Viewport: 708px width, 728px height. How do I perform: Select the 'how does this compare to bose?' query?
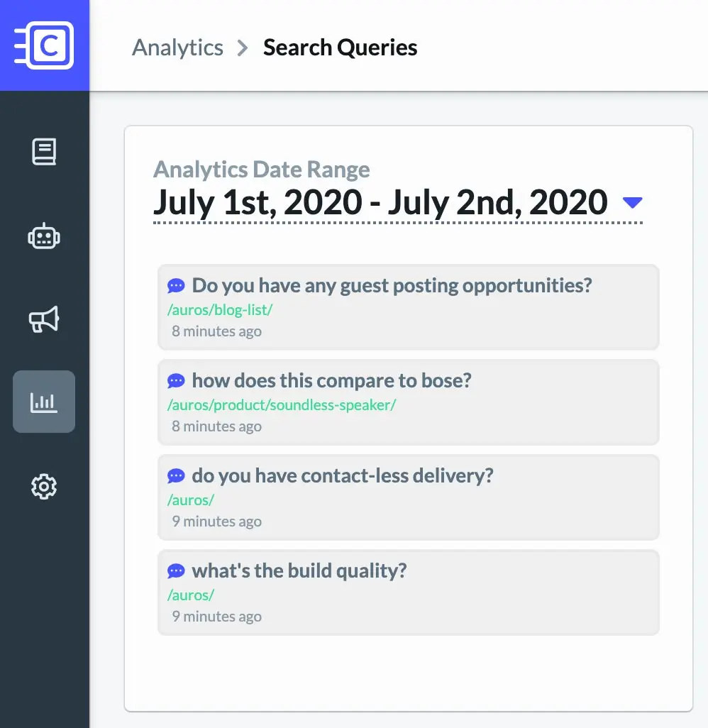coord(409,402)
